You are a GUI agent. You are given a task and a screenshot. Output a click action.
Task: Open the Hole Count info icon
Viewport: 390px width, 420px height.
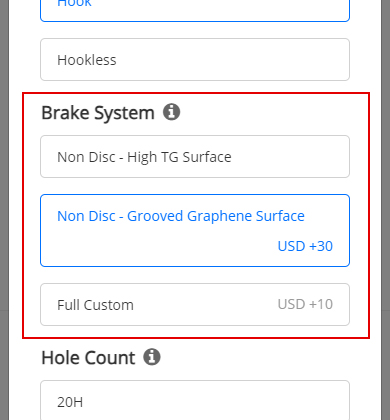point(152,357)
